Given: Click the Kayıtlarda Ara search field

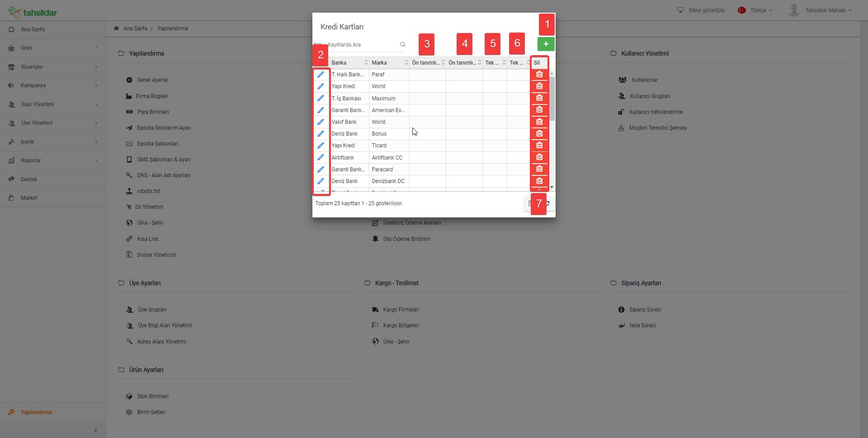Looking at the screenshot, I should 363,45.
